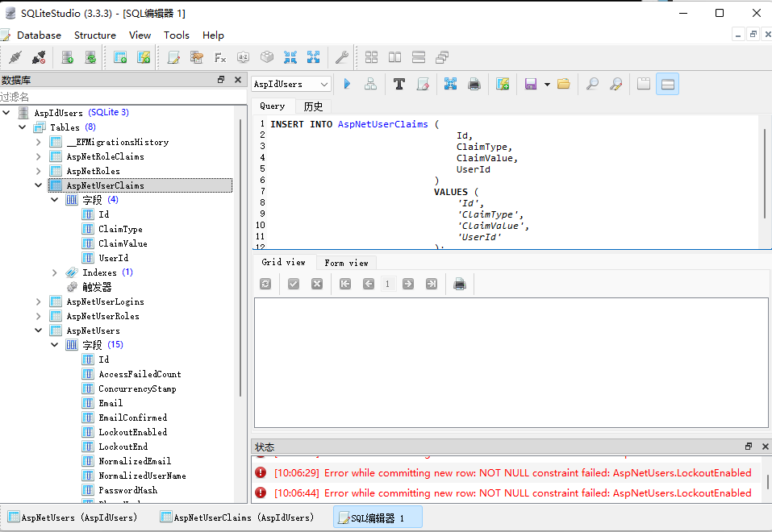Switch to the 历史 history tab
This screenshot has height=532, width=772.
313,106
